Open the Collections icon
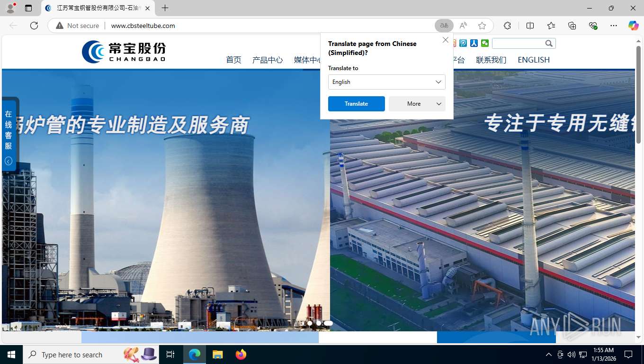This screenshot has width=644, height=364. coord(572,26)
